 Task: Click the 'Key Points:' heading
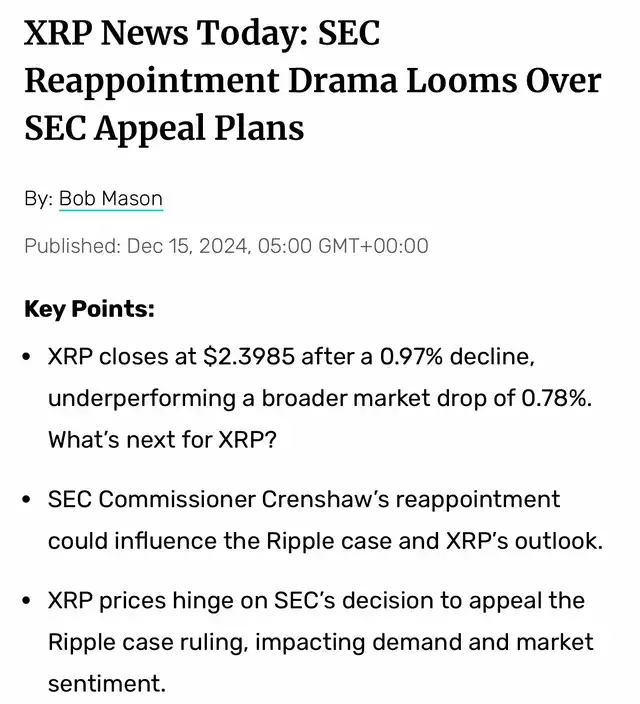pos(89,309)
